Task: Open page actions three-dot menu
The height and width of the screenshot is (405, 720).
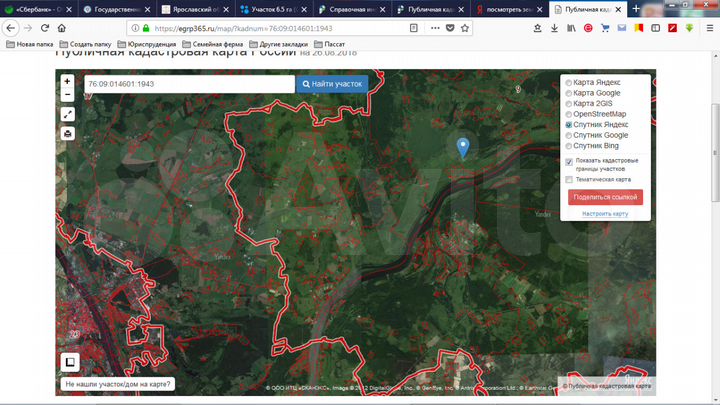Action: [x=435, y=28]
